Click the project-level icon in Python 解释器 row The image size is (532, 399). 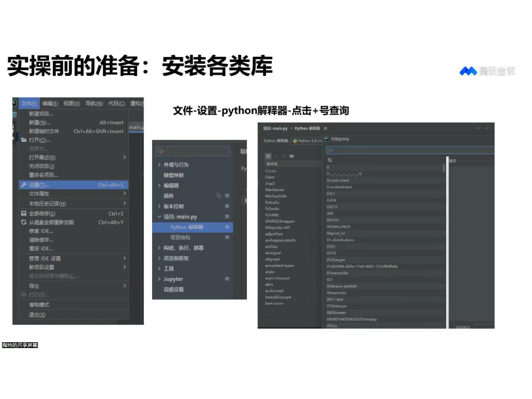pos(227,227)
